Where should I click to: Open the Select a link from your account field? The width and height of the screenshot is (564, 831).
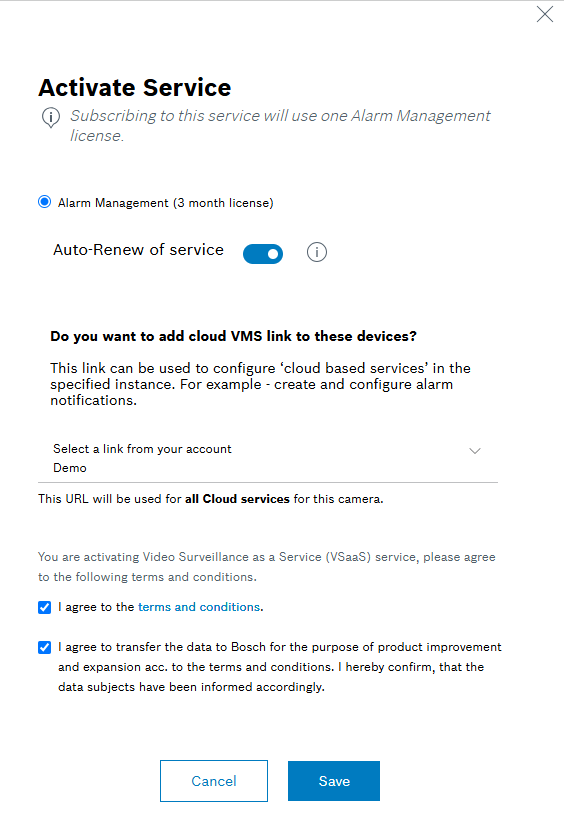[x=268, y=459]
